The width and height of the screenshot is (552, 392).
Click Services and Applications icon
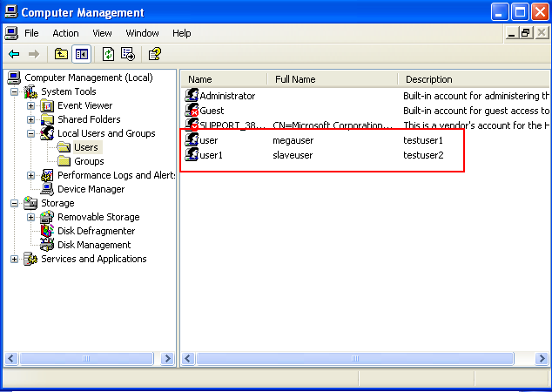tap(30, 259)
